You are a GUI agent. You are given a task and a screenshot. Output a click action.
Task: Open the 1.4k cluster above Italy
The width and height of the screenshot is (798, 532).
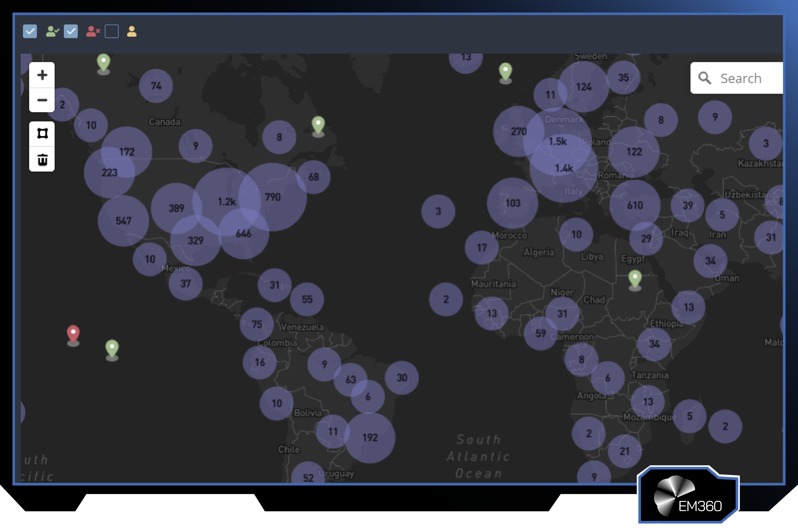564,168
